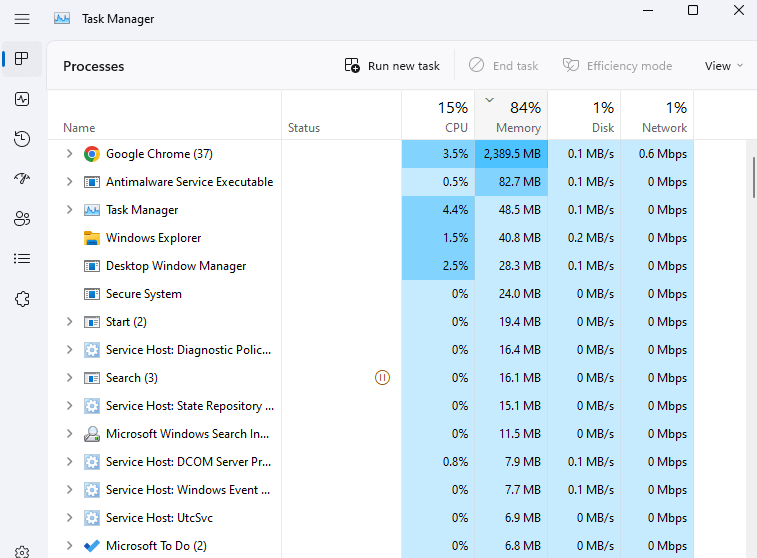757x558 pixels.
Task: Open the Performance page in sidebar
Action: click(22, 99)
